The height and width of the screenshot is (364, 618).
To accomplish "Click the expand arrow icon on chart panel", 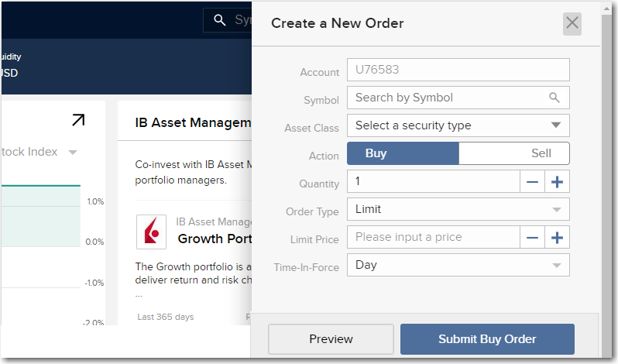I will coord(78,120).
